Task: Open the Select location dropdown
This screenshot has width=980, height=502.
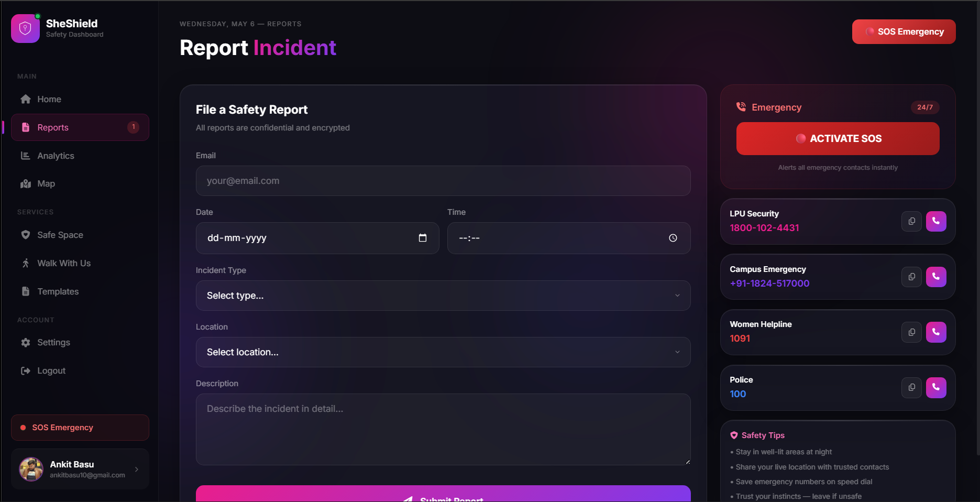Action: [x=443, y=352]
